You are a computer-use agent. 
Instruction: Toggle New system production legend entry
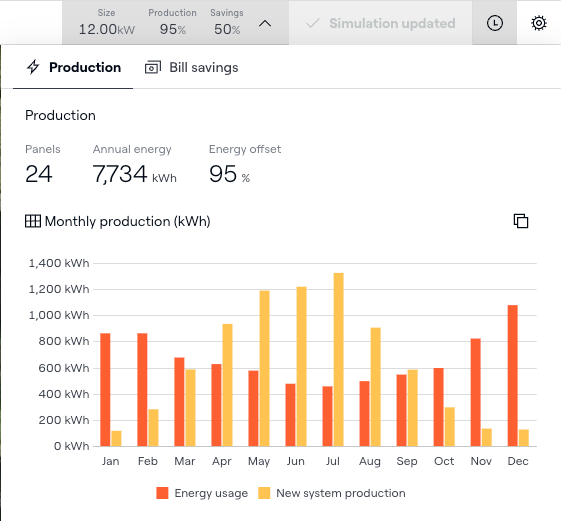332,493
